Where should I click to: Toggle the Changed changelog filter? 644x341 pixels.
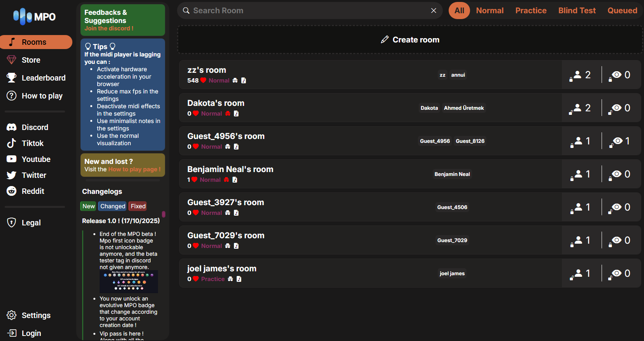point(113,206)
